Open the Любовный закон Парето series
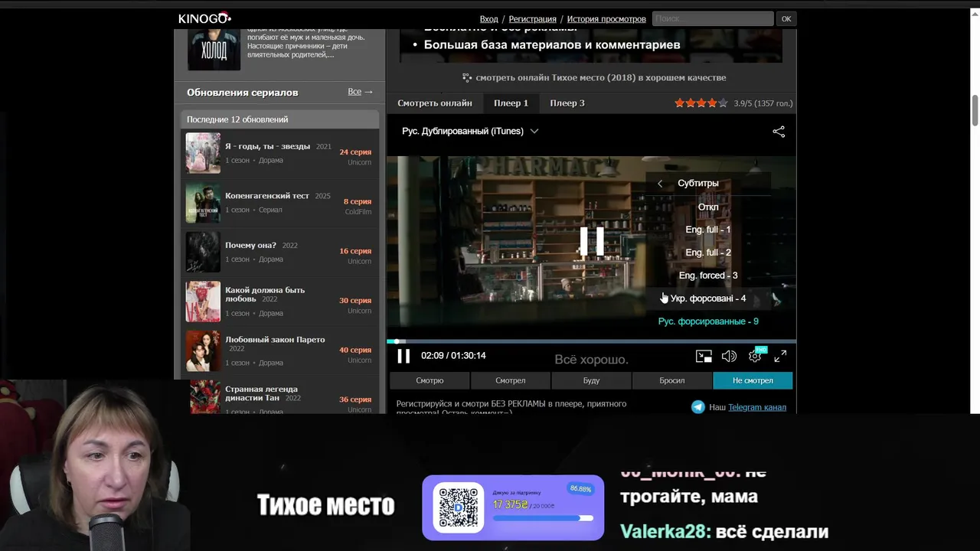 pos(275,340)
